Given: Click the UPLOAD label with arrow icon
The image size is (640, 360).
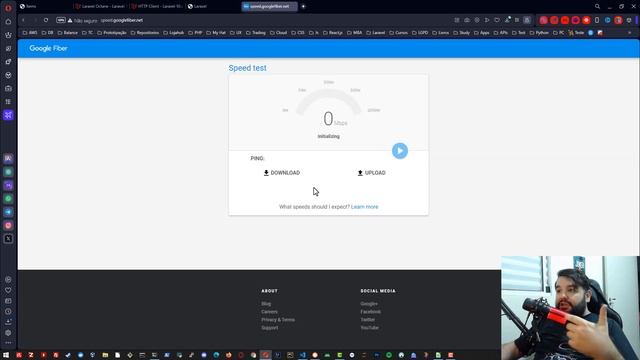Looking at the screenshot, I should 371,173.
